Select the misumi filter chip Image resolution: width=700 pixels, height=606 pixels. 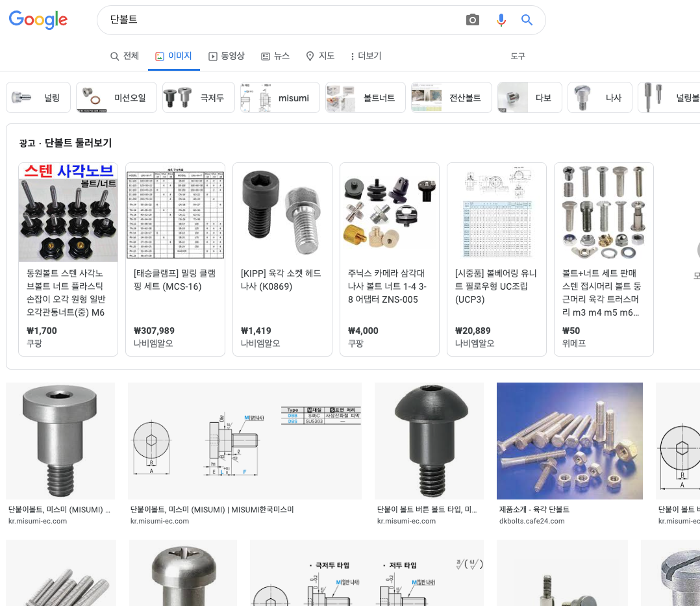tap(280, 97)
